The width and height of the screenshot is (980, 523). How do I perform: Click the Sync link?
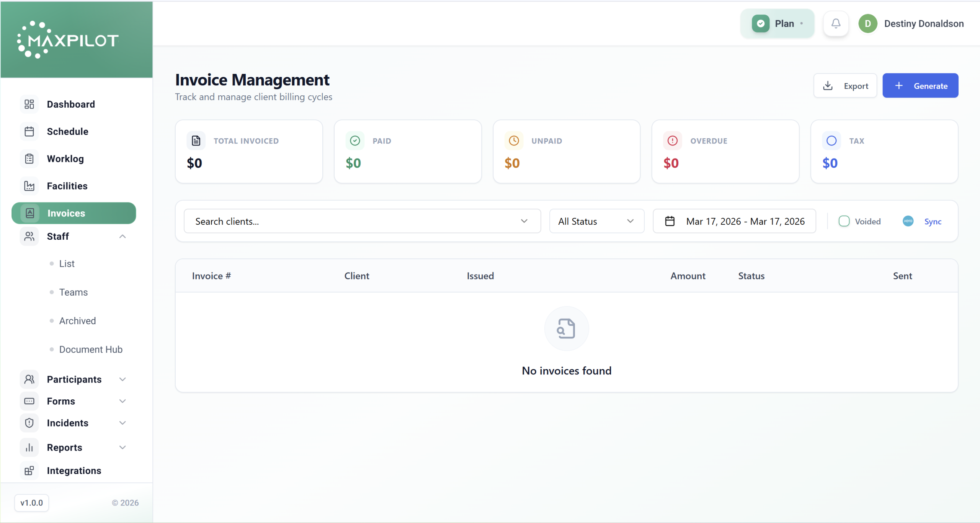(x=933, y=221)
